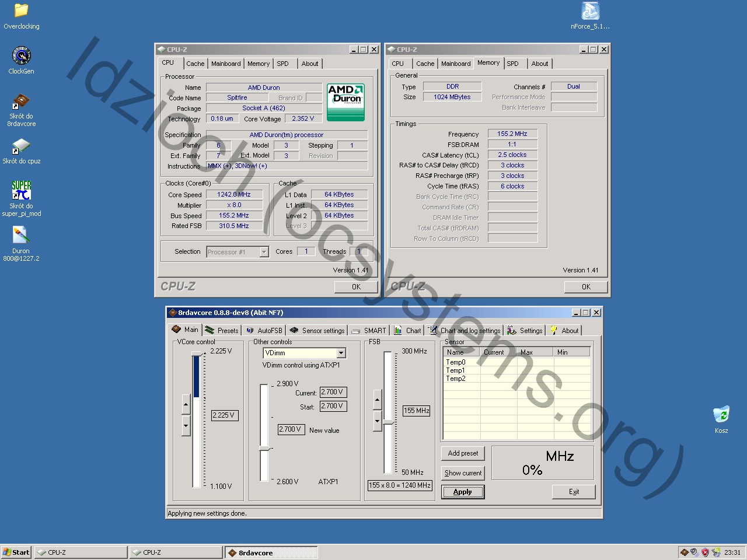This screenshot has width=747, height=560.
Task: Open Mainboard tab in left CPU-Z window
Action: [226, 64]
